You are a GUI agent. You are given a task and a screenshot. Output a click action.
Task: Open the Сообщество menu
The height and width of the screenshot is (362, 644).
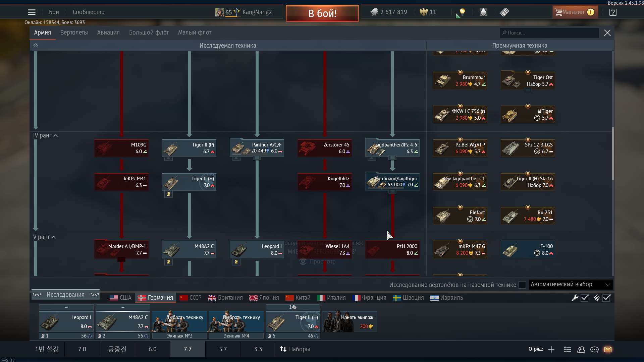[x=89, y=12]
